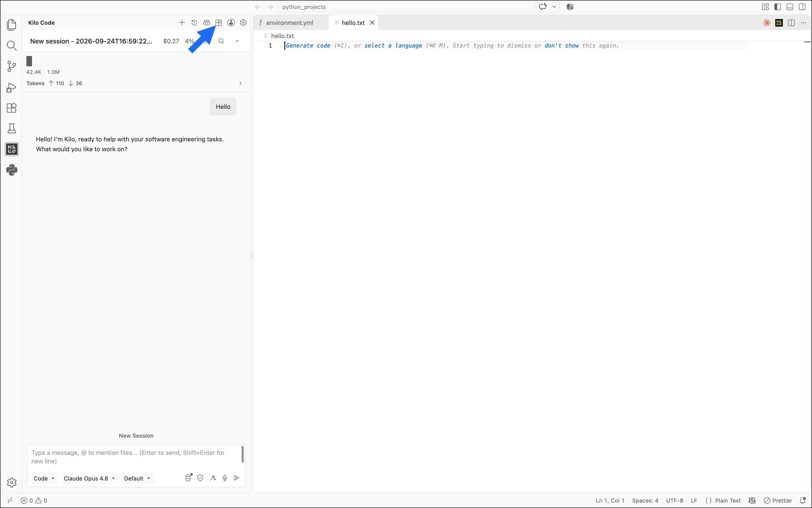Open Source Control view
Viewport: 812px width, 508px height.
coord(12,66)
